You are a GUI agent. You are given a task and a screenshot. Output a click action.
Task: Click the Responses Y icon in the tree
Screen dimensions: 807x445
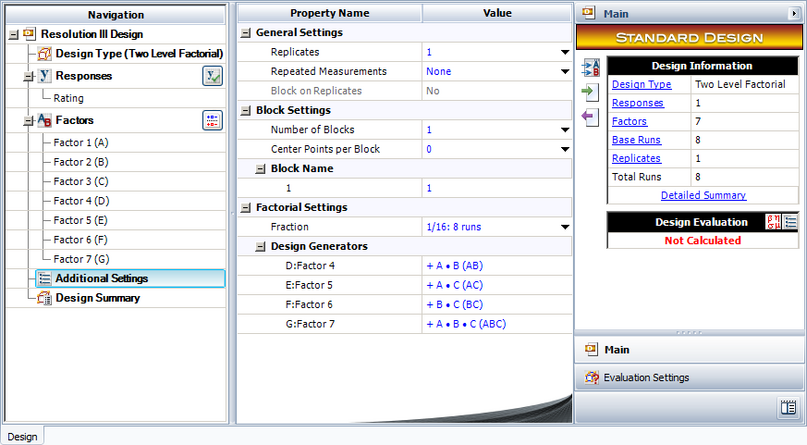click(x=45, y=76)
